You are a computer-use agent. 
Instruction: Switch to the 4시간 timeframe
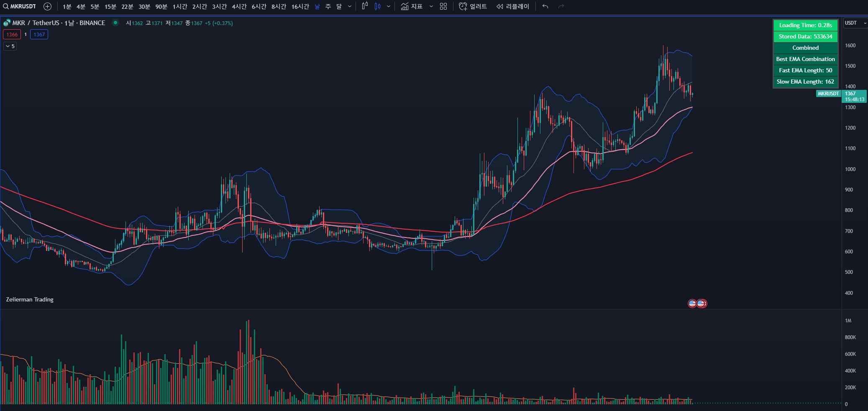pos(239,6)
